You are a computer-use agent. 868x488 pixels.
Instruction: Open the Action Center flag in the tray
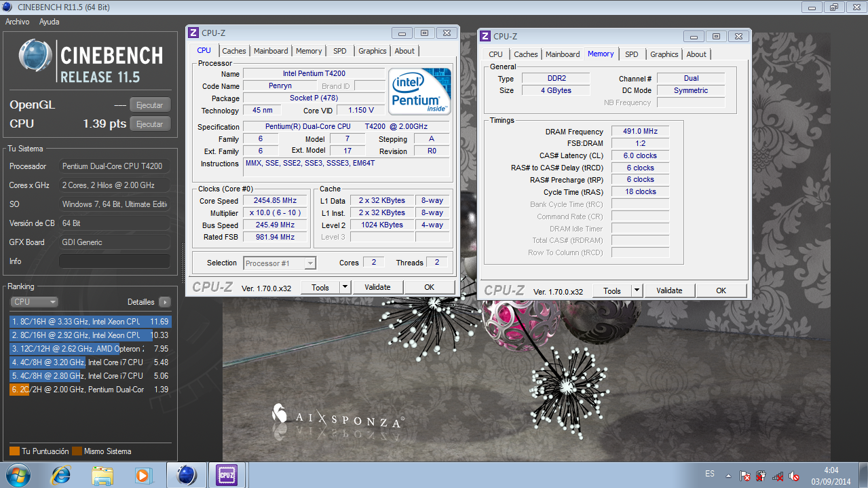744,476
